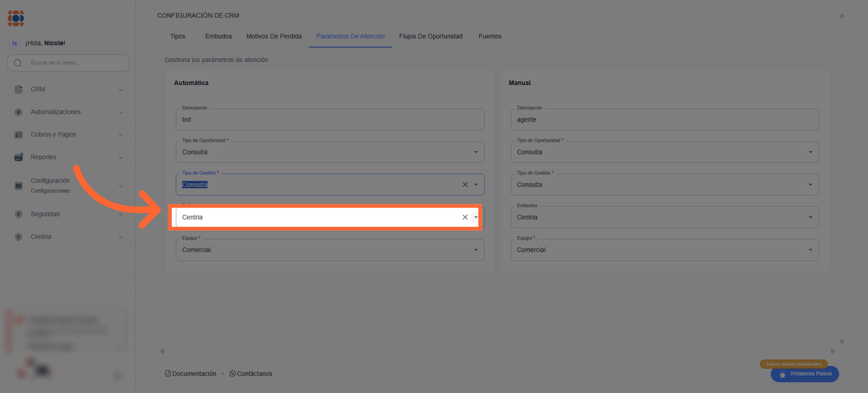868x393 pixels.
Task: Open Manual Equipo Comercial dropdown
Action: 810,250
